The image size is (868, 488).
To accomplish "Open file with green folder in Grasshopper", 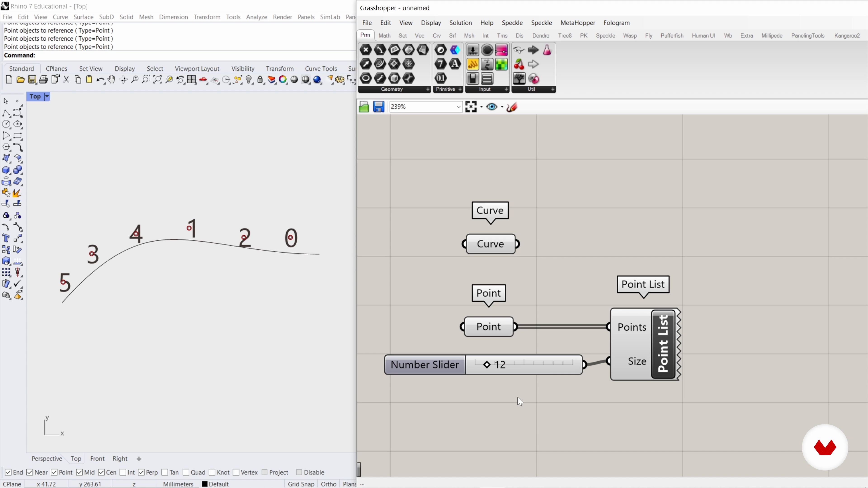I will pyautogui.click(x=364, y=107).
